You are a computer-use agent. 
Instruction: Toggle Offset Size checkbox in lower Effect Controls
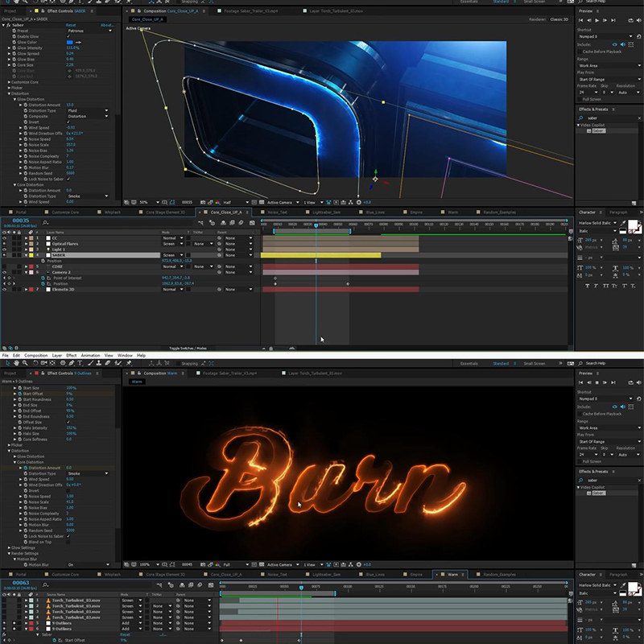click(x=68, y=422)
